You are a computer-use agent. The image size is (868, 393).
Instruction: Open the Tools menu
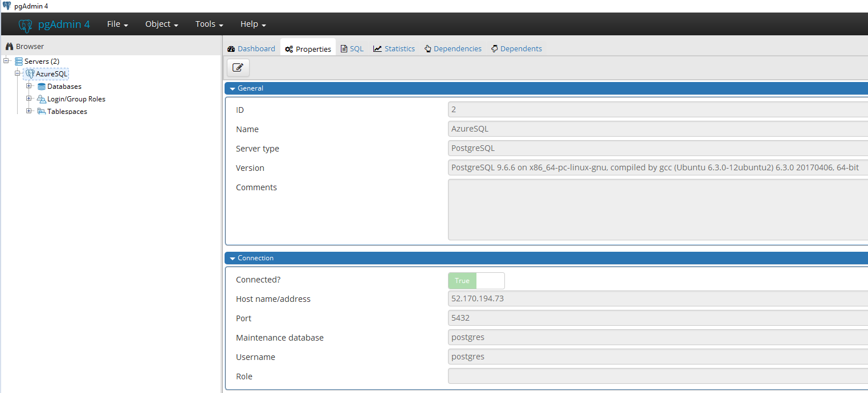[x=209, y=24]
